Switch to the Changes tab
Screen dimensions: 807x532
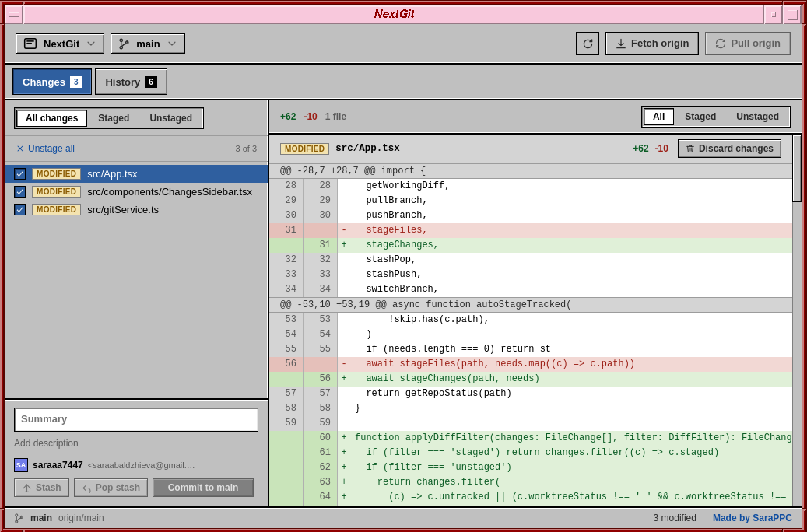(x=52, y=82)
